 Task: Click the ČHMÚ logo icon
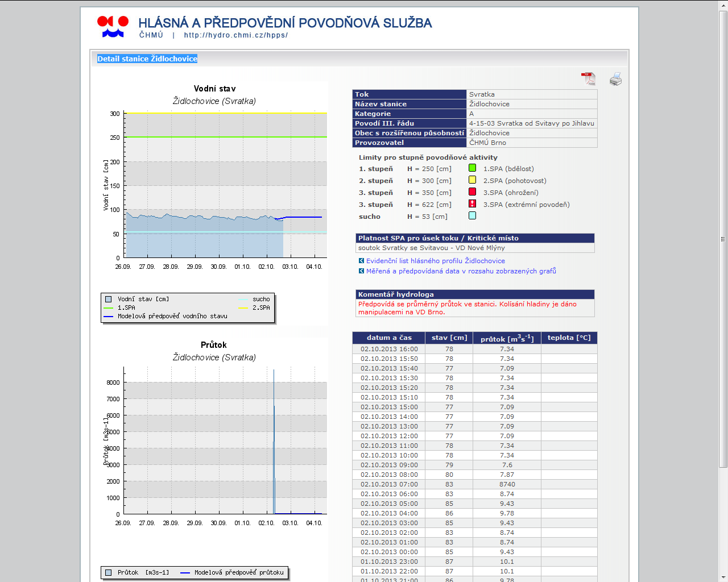coord(113,27)
